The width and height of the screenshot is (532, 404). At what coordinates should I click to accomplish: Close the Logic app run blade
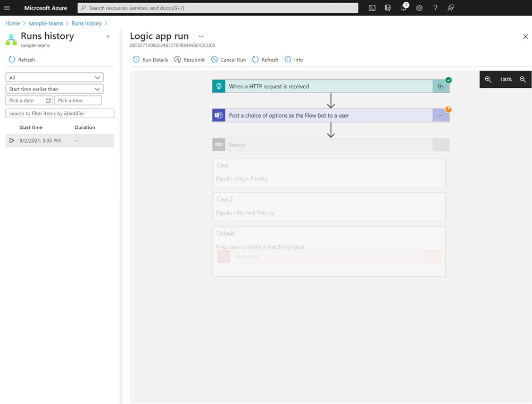(x=525, y=36)
